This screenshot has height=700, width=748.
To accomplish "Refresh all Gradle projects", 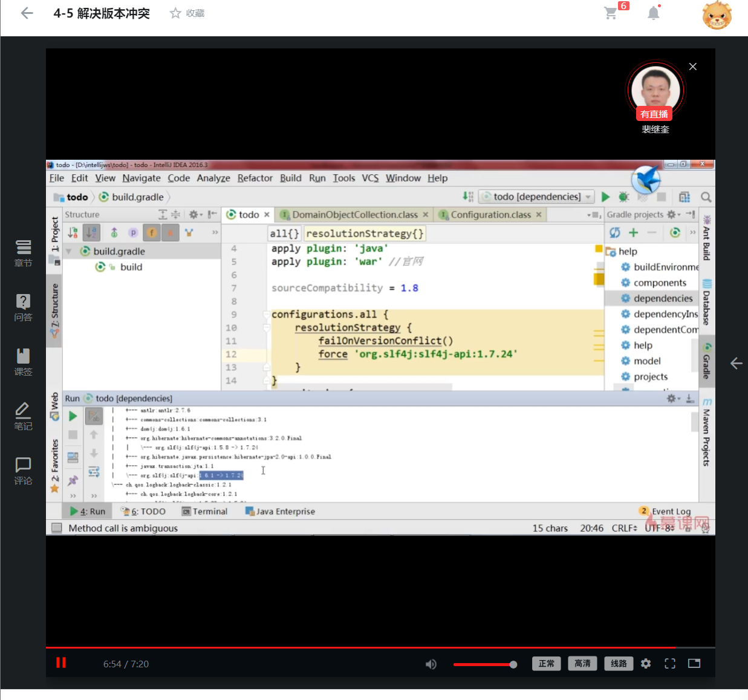I will tap(615, 232).
